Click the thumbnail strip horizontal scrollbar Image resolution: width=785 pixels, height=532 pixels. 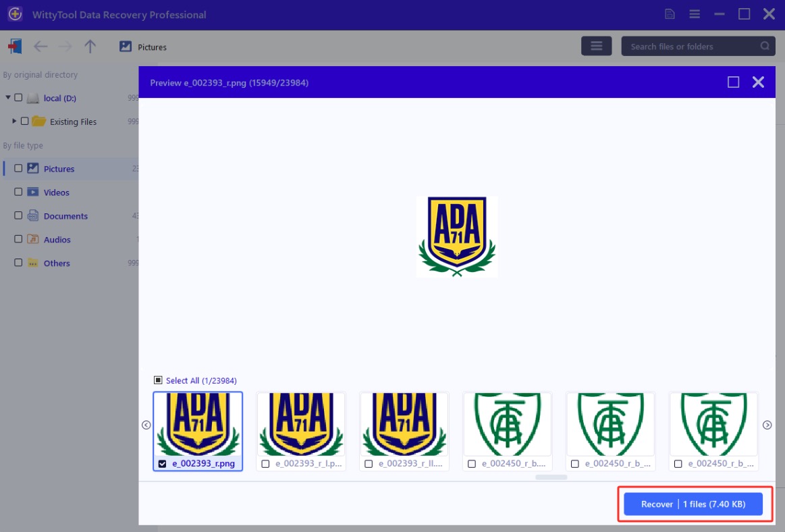pos(551,477)
